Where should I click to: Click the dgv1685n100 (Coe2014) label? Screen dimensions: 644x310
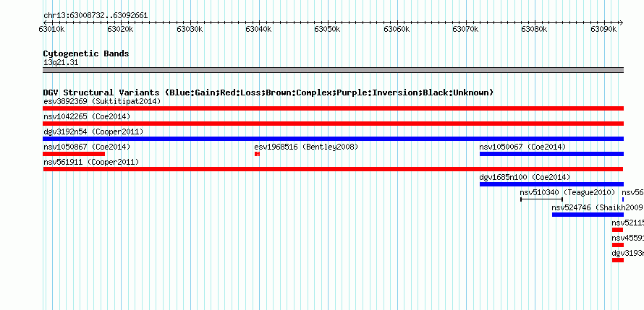click(x=525, y=177)
